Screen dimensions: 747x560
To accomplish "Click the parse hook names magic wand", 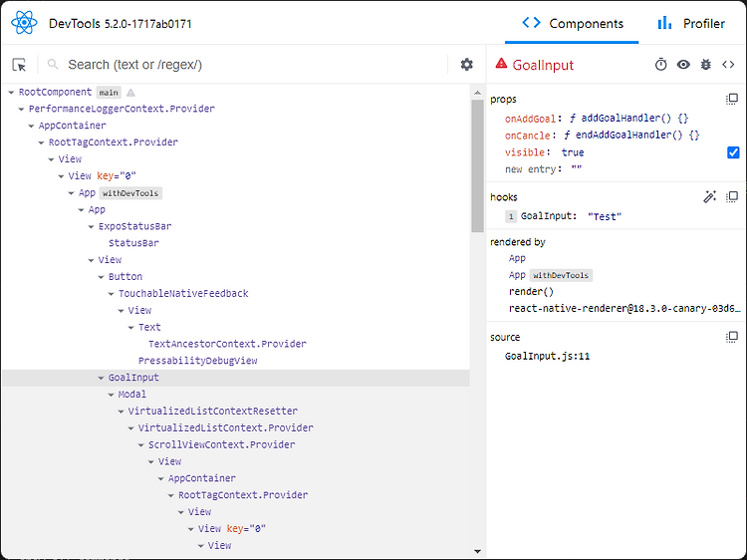I will tap(709, 197).
